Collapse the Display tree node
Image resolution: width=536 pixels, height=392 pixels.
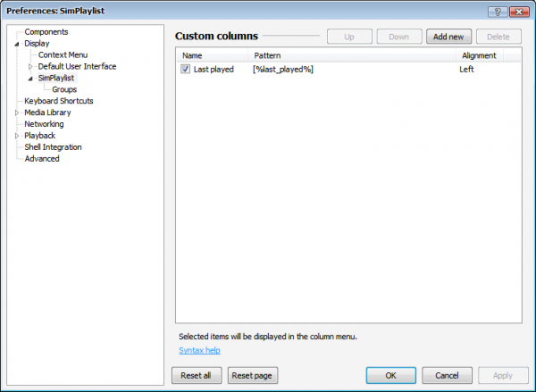(17, 44)
